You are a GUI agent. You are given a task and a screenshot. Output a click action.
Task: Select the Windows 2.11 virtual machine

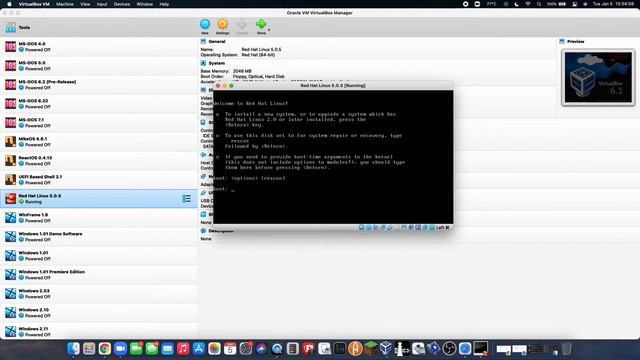coord(99,331)
